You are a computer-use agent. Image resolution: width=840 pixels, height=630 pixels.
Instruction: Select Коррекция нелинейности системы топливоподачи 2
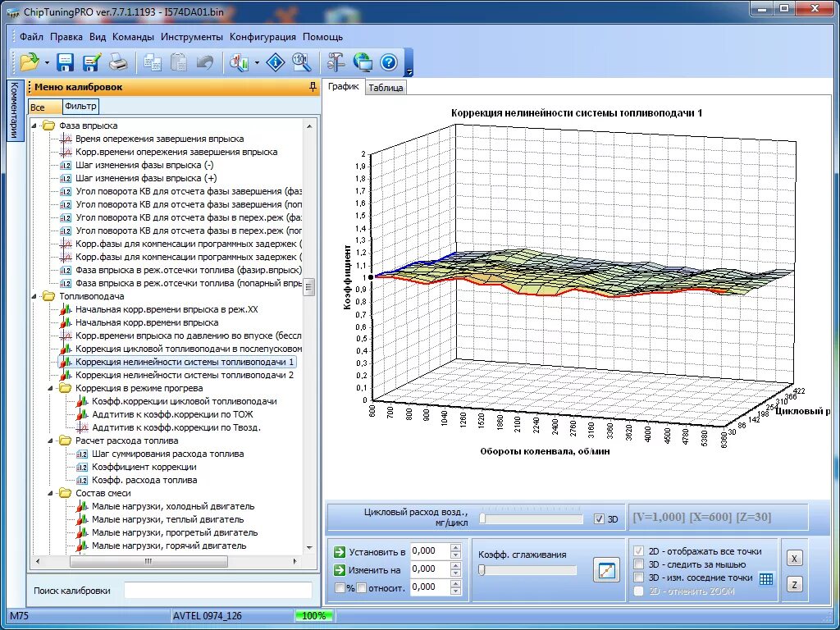click(x=185, y=375)
